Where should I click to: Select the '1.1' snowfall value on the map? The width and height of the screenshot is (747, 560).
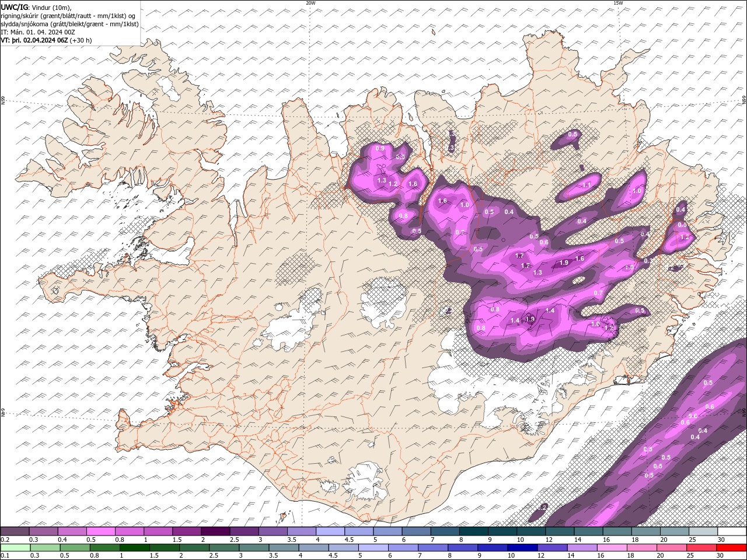587,185
